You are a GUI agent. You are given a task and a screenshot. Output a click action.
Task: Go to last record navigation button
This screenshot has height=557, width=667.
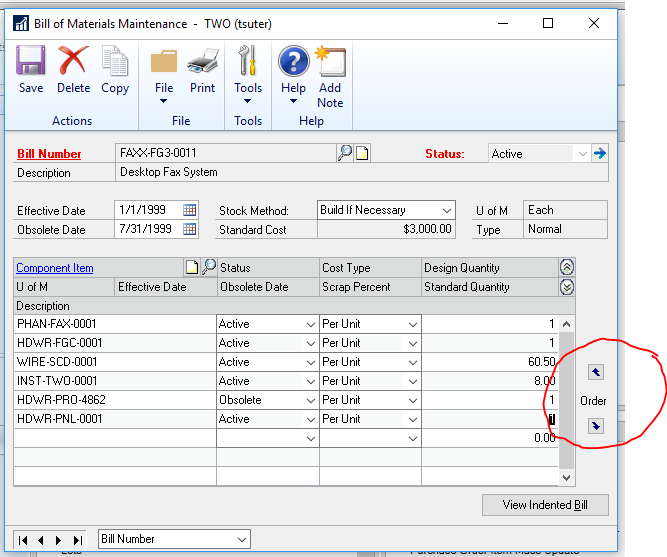coord(77,540)
